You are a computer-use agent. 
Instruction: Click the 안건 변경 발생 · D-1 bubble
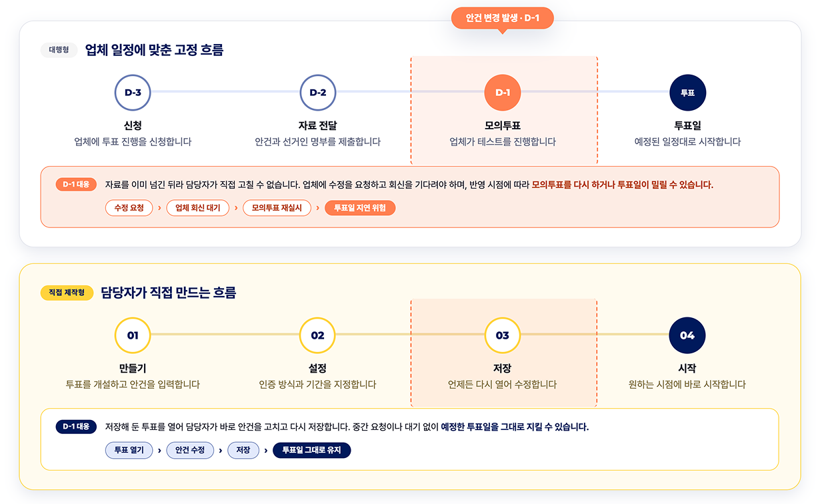coord(503,18)
